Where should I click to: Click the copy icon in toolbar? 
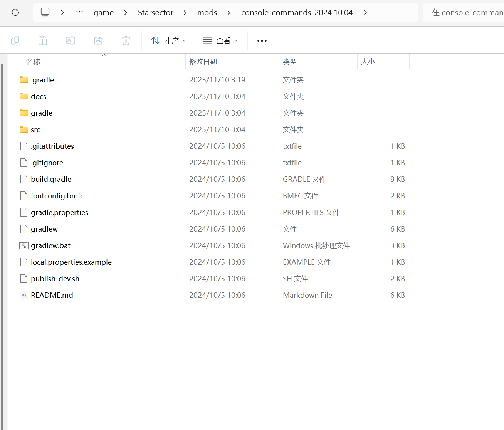point(15,40)
